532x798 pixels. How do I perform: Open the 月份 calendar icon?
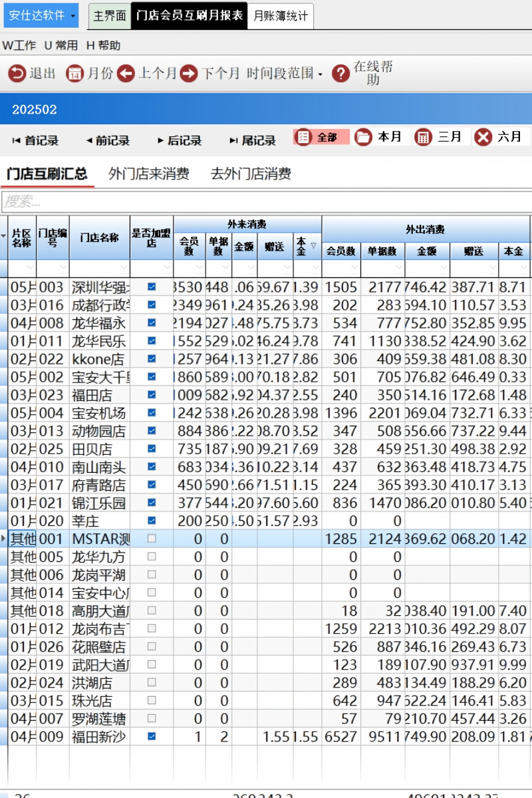(x=74, y=73)
